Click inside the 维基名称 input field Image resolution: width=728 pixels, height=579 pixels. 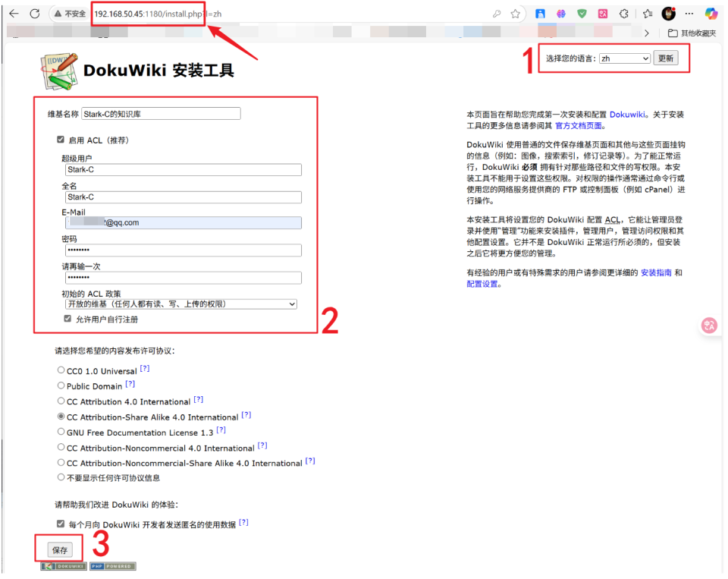(161, 113)
